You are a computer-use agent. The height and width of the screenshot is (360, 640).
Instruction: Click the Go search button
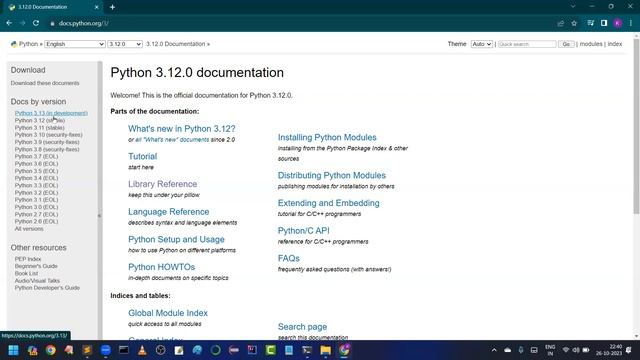(566, 44)
